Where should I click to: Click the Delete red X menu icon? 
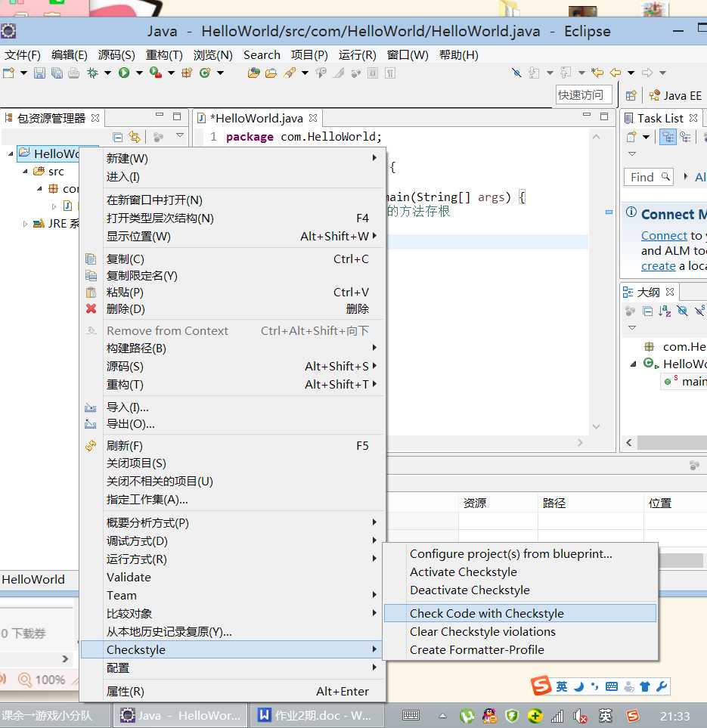[x=91, y=308]
